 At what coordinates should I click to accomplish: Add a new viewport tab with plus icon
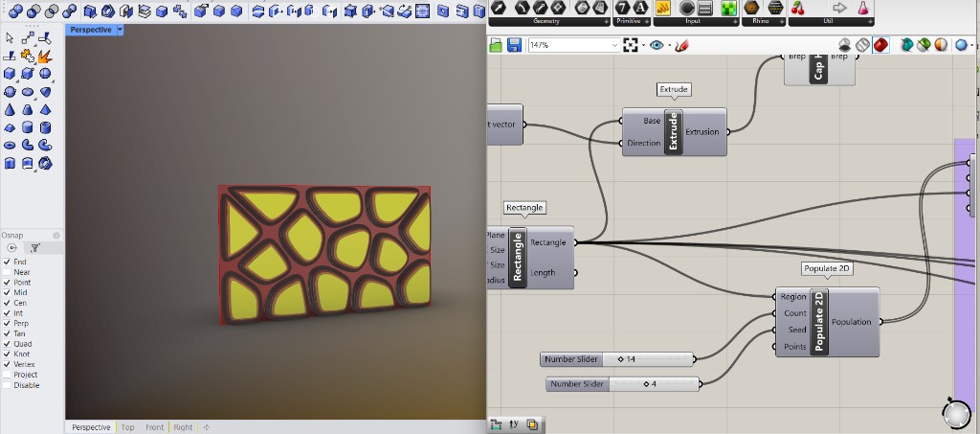[x=207, y=427]
